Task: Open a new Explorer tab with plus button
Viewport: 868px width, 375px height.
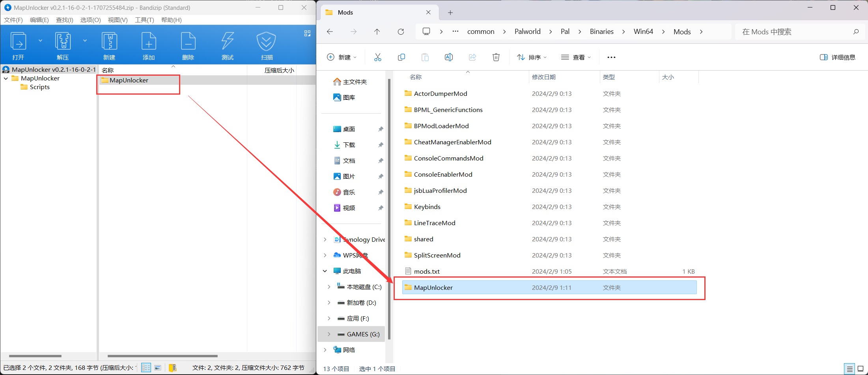Action: [x=450, y=13]
